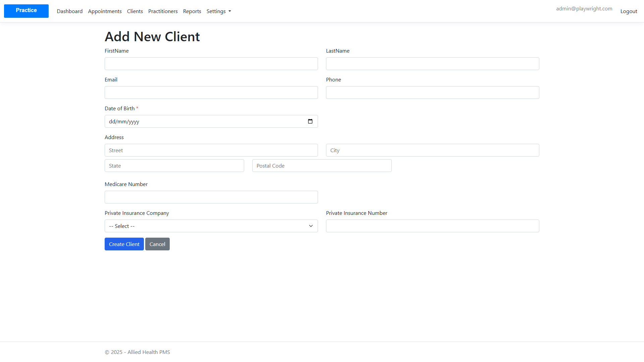This screenshot has width=644, height=362.
Task: Focus the Postal Code field
Action: point(322,166)
